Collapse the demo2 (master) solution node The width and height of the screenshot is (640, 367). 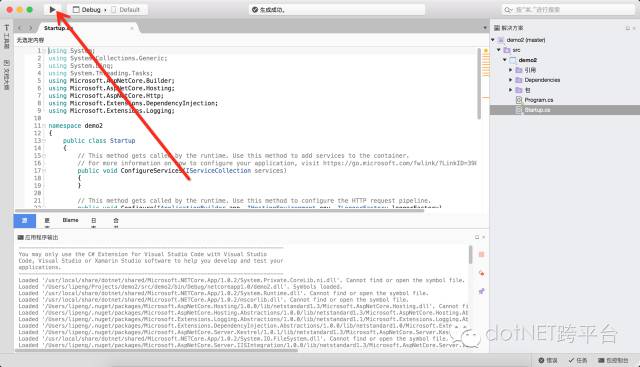493,40
